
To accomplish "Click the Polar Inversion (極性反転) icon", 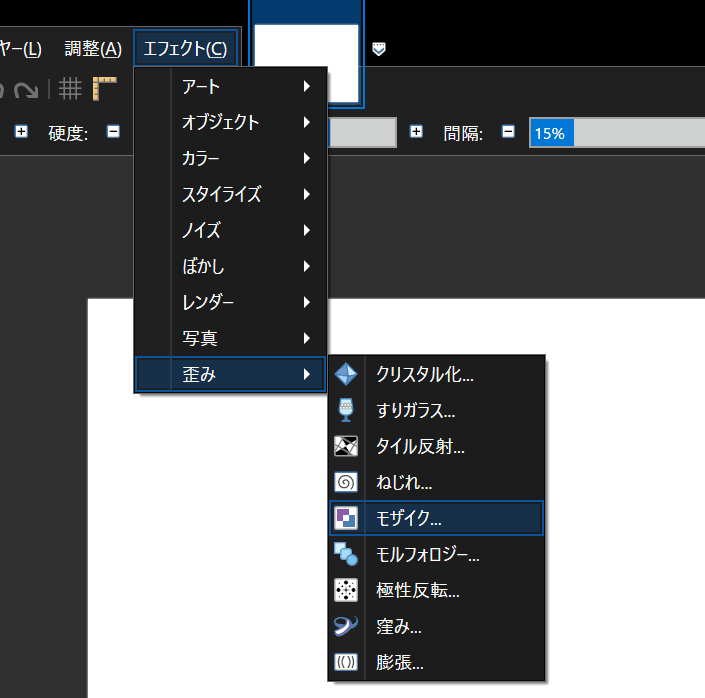I will tap(346, 590).
